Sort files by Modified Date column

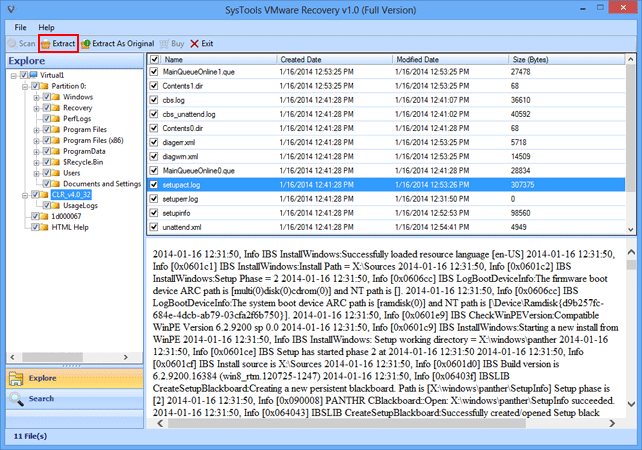pyautogui.click(x=451, y=59)
